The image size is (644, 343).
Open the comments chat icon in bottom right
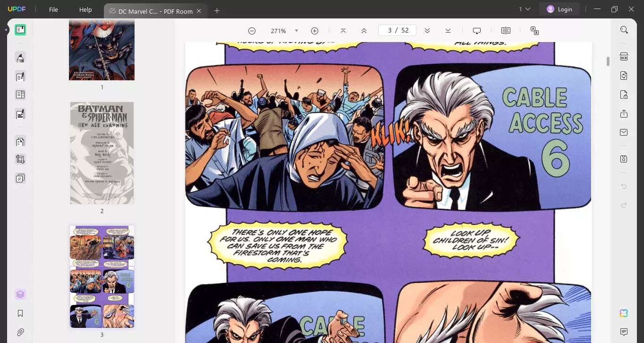click(624, 332)
